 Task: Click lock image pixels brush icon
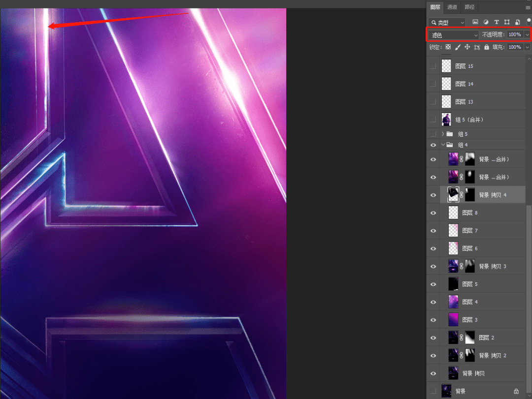458,47
